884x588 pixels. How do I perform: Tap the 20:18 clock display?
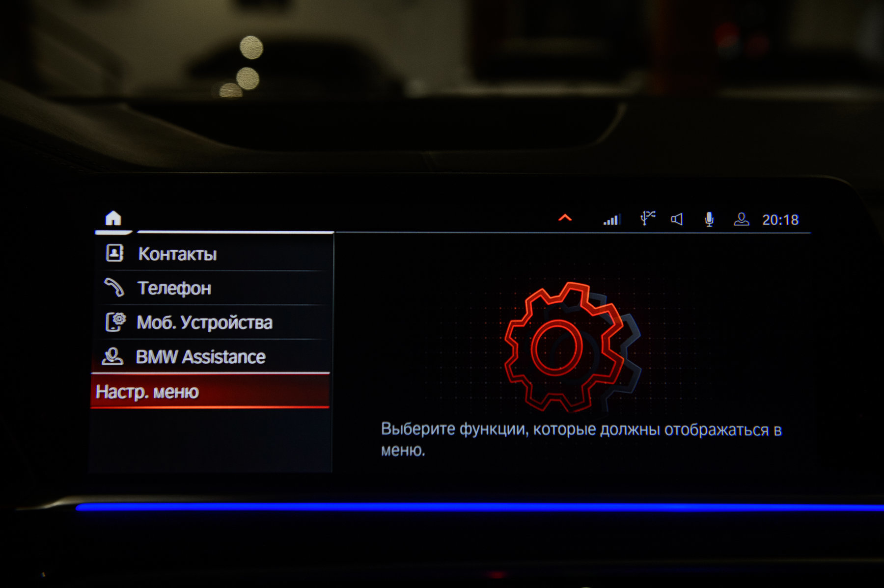780,220
